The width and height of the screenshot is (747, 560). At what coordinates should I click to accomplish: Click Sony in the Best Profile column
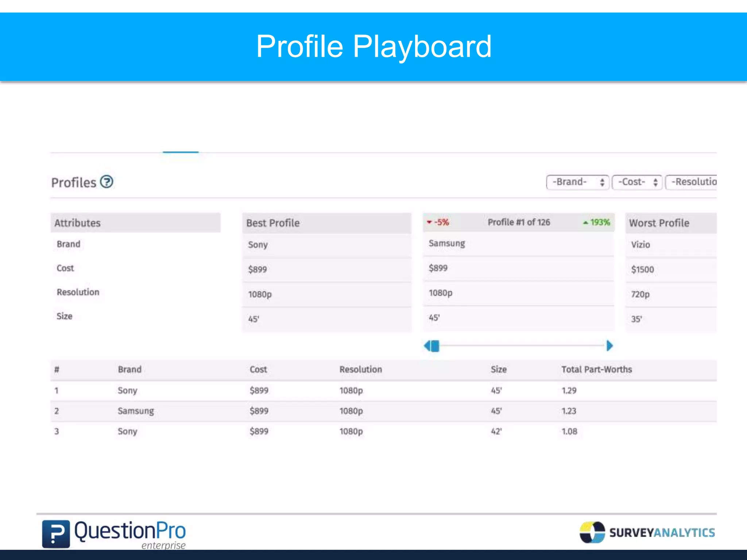point(258,245)
